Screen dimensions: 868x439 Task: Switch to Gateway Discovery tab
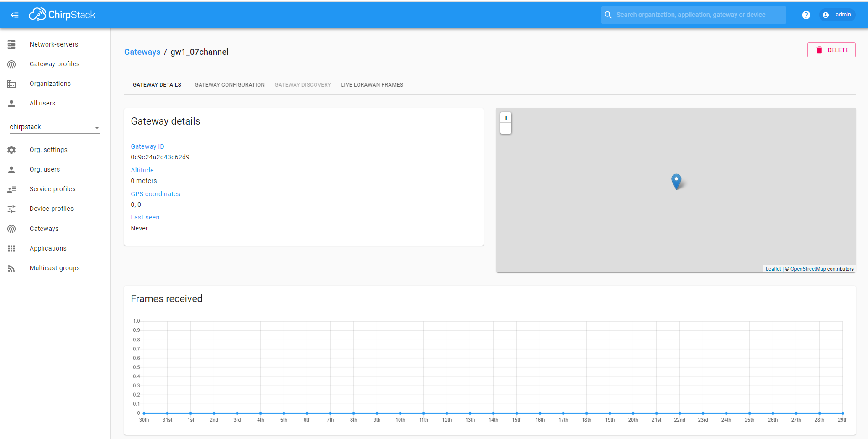click(x=303, y=85)
